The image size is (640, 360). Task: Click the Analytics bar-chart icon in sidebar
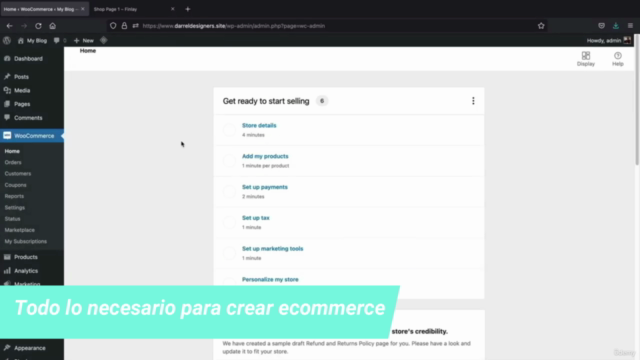click(x=7, y=271)
